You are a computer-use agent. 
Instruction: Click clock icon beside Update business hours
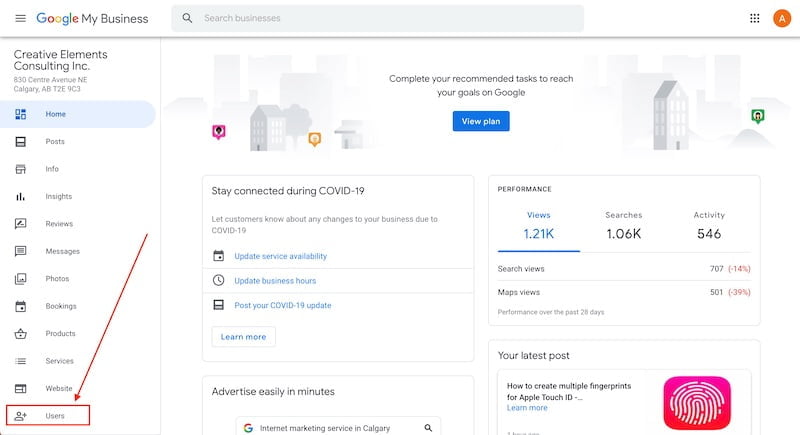218,280
